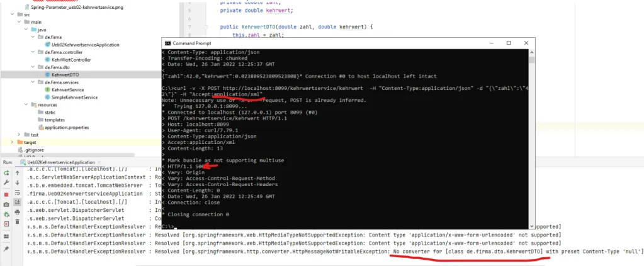Stop the running application with the red square
This screenshot has width=644, height=266.
tap(6, 194)
